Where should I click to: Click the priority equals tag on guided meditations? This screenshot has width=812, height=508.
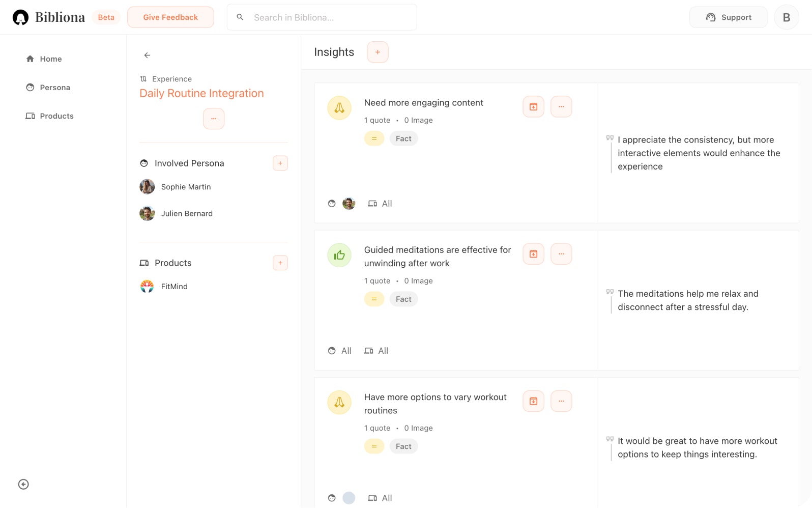point(374,299)
